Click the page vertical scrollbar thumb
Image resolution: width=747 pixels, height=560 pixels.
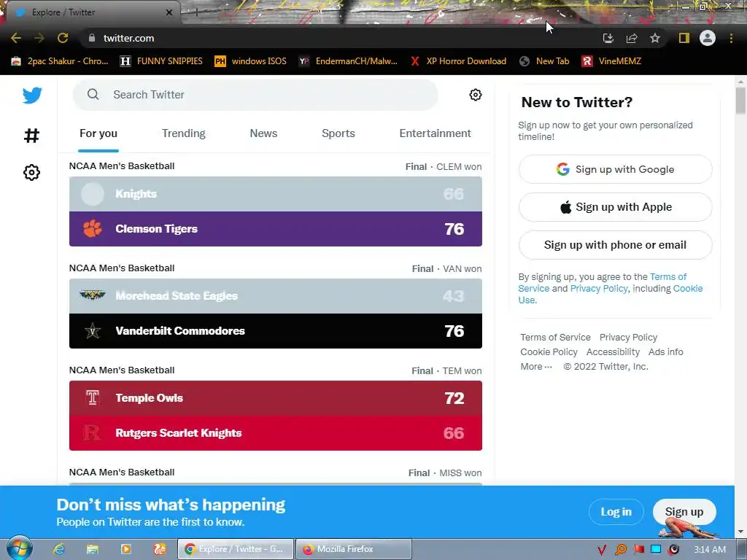point(740,100)
